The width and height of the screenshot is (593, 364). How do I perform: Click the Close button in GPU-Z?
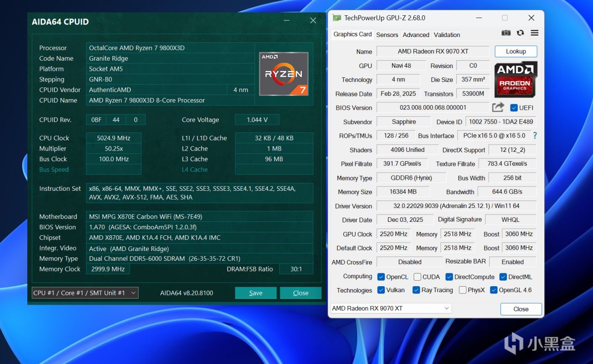coord(521,309)
